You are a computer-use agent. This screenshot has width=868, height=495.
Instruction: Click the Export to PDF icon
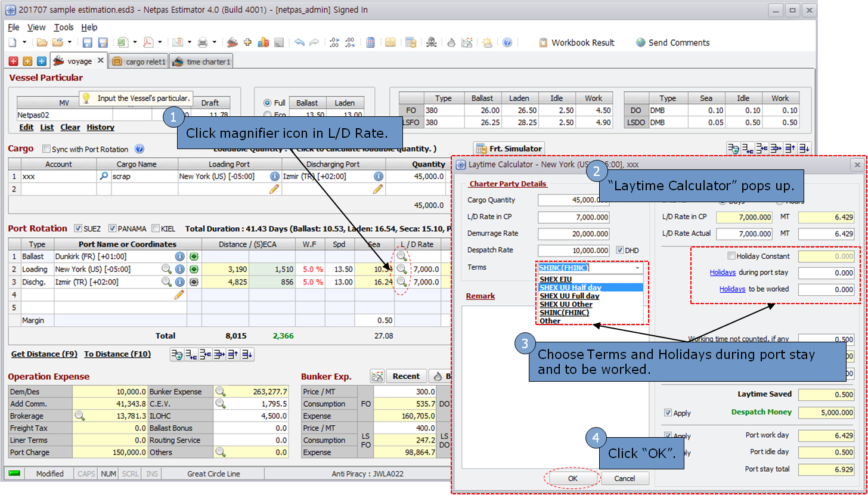pos(148,42)
